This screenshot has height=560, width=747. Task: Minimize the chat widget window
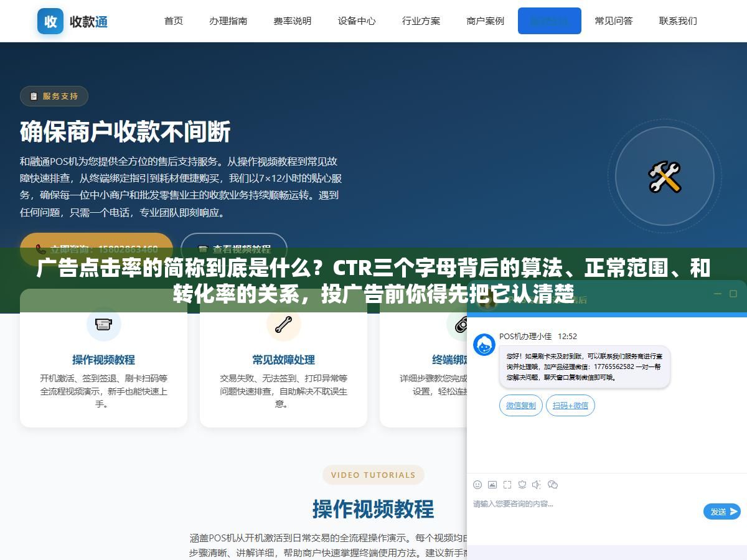tap(717, 294)
